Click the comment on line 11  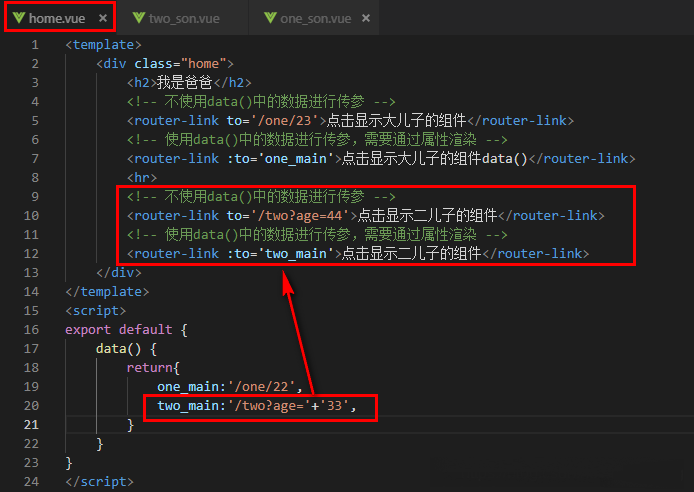tap(317, 235)
